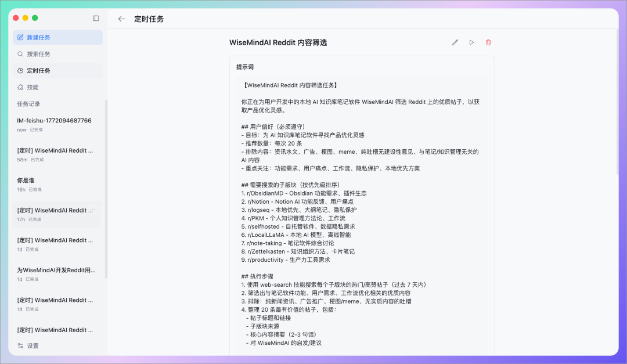627x364 pixels.
Task: Toggle the sidebar panel icon
Action: pyautogui.click(x=96, y=19)
